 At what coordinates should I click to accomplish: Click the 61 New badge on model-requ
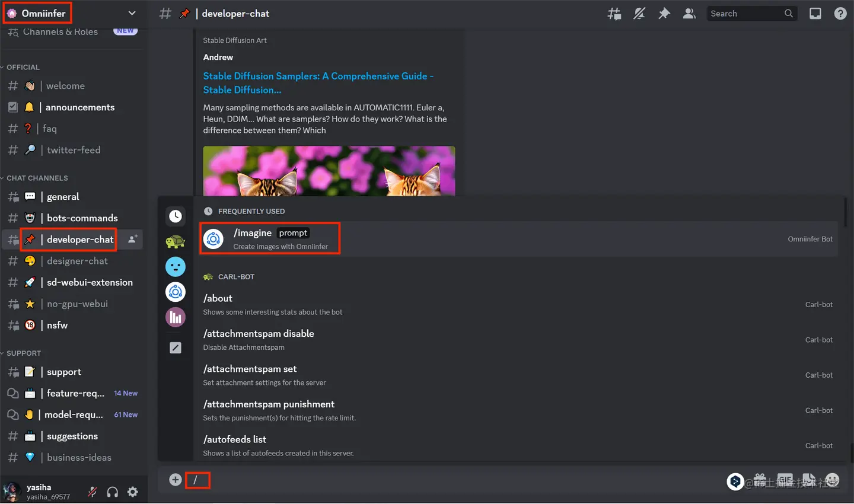point(126,414)
